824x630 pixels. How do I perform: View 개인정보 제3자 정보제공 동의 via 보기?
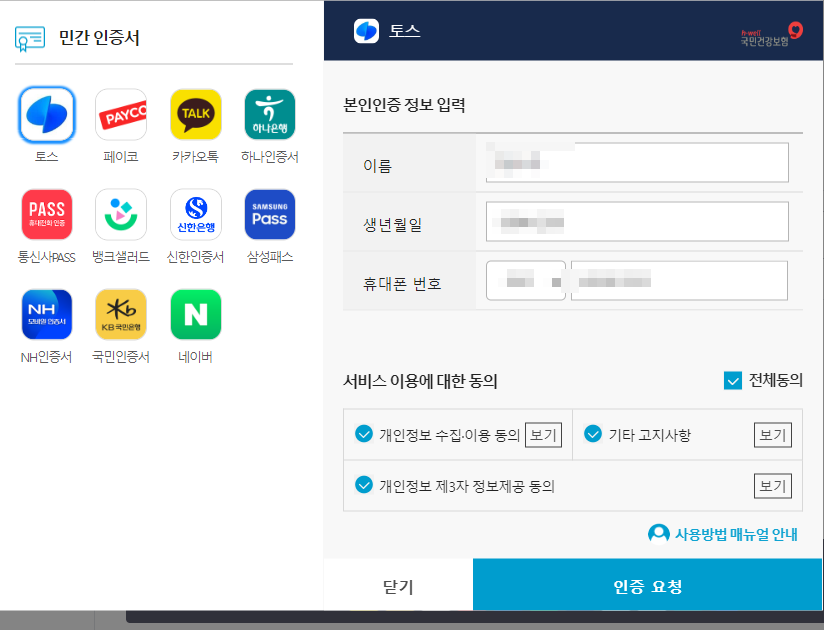(x=772, y=486)
